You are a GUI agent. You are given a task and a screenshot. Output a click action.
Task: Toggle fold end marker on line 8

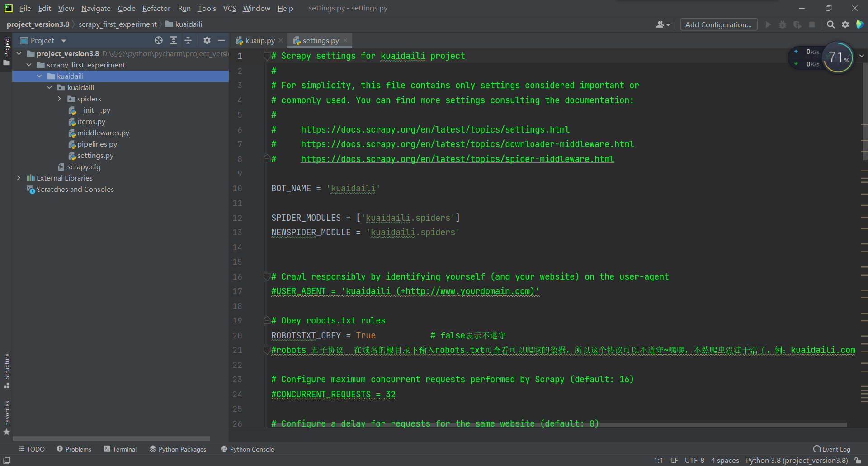(x=267, y=159)
